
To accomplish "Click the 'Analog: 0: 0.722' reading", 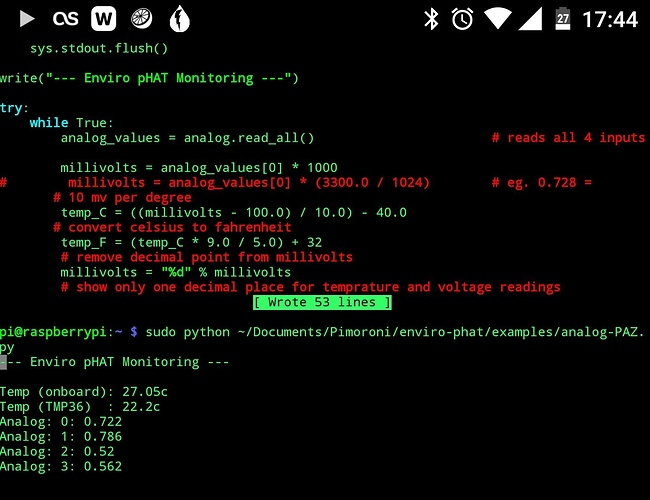I will (61, 422).
